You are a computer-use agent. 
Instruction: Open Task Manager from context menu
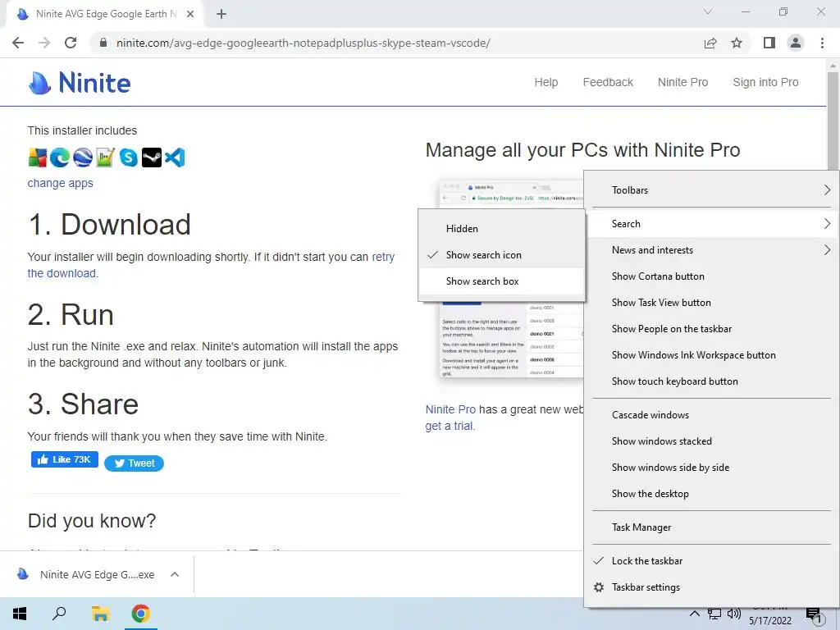711,527
